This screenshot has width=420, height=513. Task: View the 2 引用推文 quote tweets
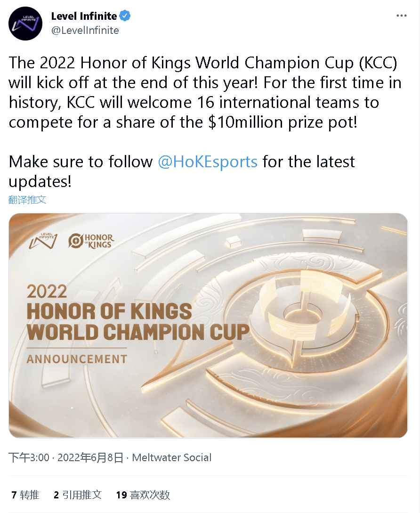click(78, 495)
